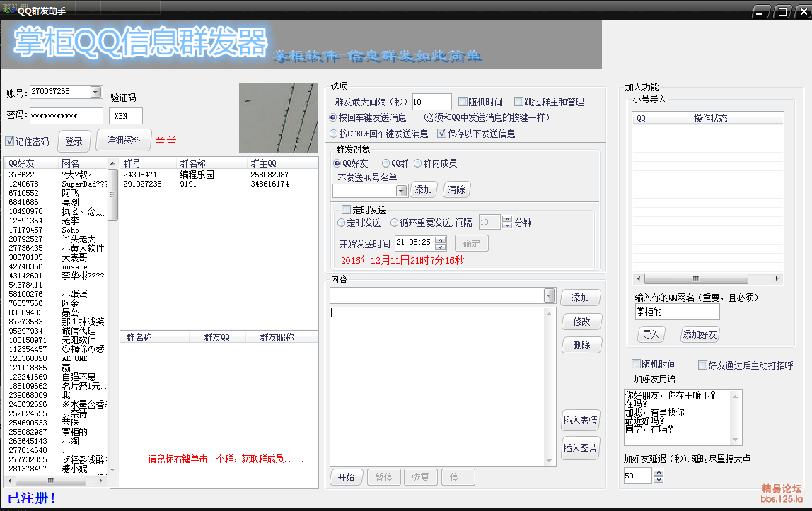Enable the 定时发送 checkbox
812x511 pixels.
347,209
